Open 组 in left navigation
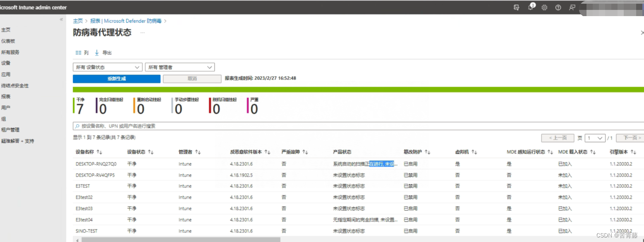Image resolution: width=644 pixels, height=242 pixels. pyautogui.click(x=3, y=119)
